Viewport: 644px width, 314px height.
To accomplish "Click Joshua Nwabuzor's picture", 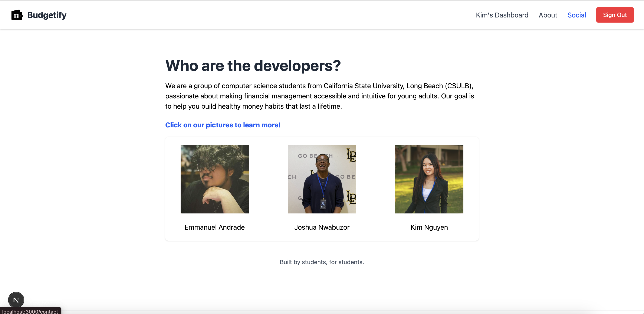I will click(x=322, y=179).
